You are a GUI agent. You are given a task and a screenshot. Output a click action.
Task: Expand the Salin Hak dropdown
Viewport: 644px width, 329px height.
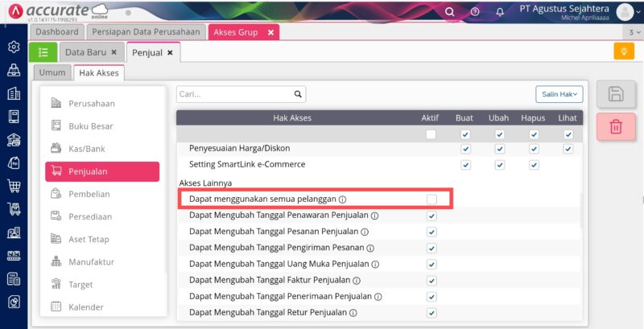pyautogui.click(x=559, y=94)
